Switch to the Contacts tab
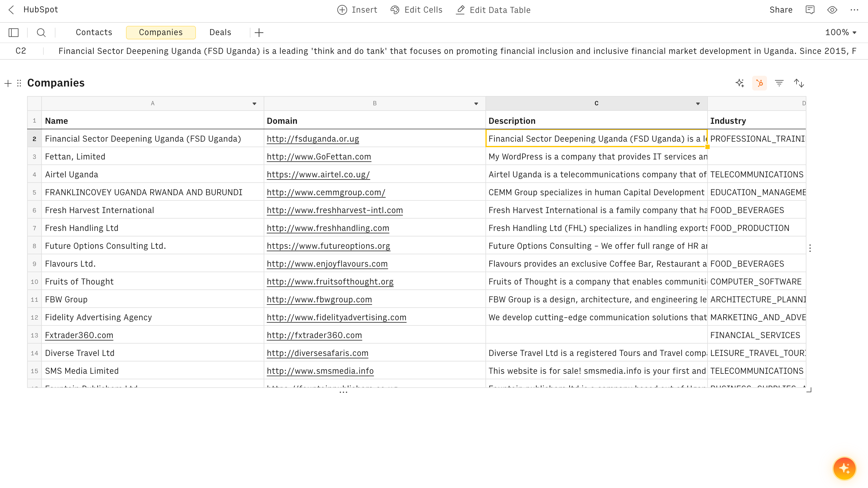 [x=94, y=32]
